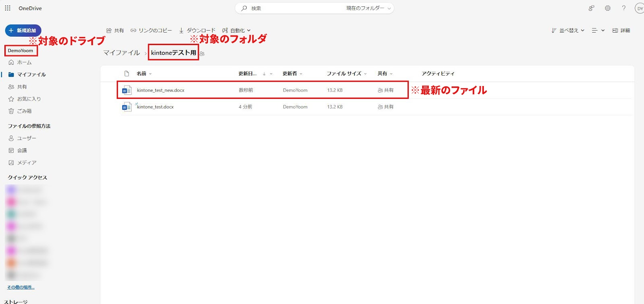
Task: Click the Home house icon in sidebar
Action: 11,62
